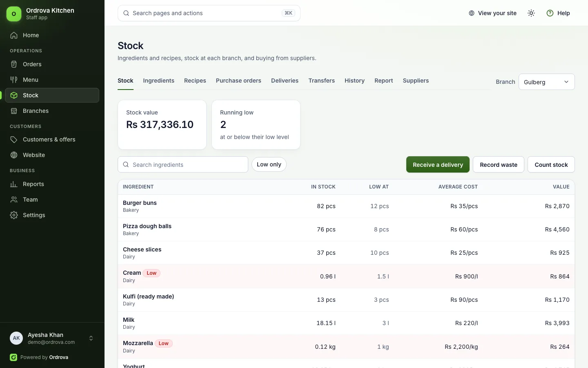This screenshot has height=368, width=588.
Task: Click the INGREDIENT column header
Action: (138, 187)
